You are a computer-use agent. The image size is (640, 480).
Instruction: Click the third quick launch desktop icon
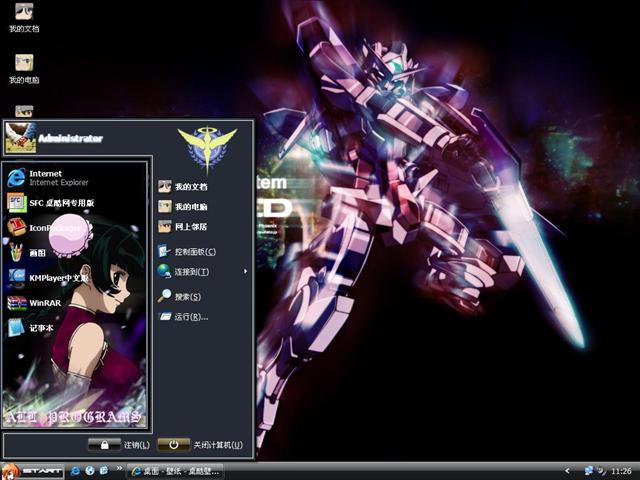(104, 471)
